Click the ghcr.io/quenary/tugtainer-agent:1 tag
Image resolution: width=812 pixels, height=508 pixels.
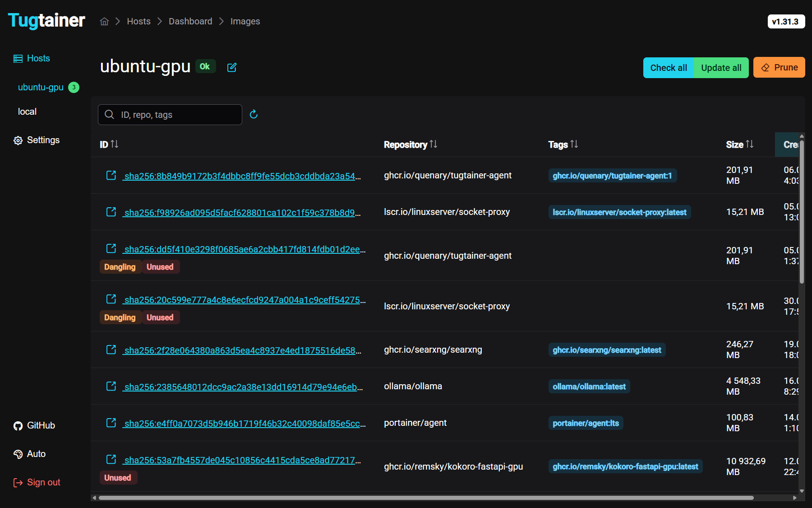tap(612, 176)
